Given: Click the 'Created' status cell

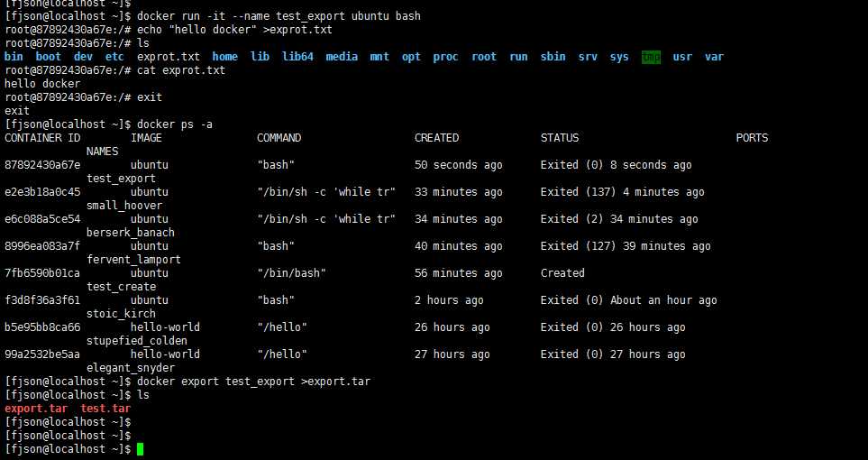Looking at the screenshot, I should pyautogui.click(x=562, y=273).
